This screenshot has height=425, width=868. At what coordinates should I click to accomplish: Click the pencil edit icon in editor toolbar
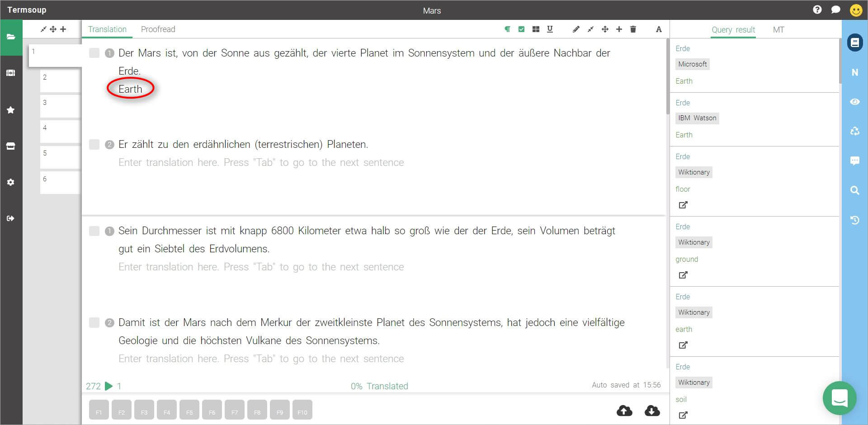pyautogui.click(x=576, y=29)
